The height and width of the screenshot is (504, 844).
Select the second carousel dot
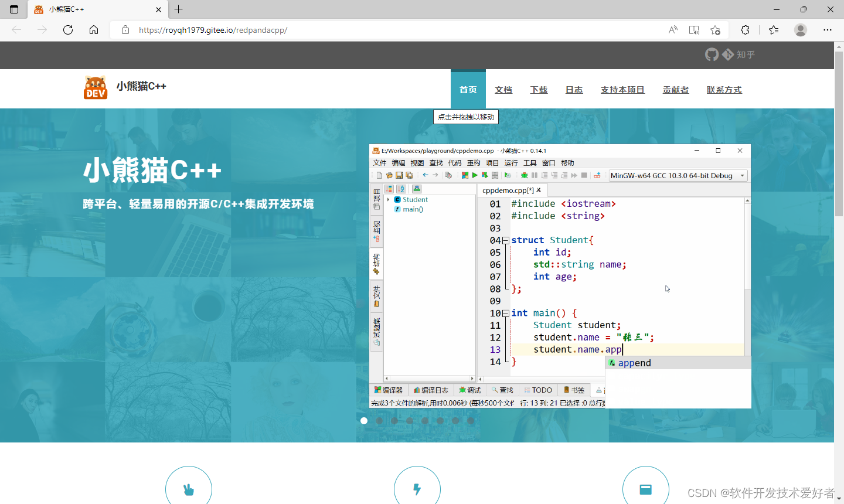379,421
